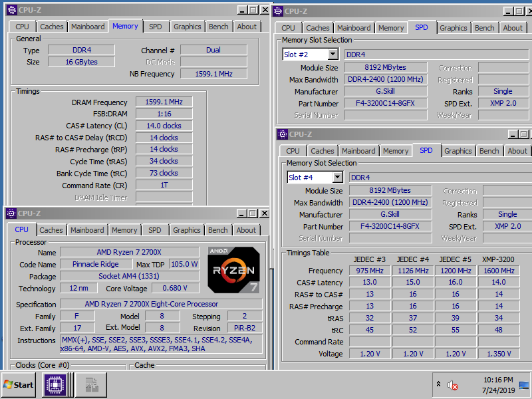Minimize the Memory CPU-Z window

click(x=242, y=10)
